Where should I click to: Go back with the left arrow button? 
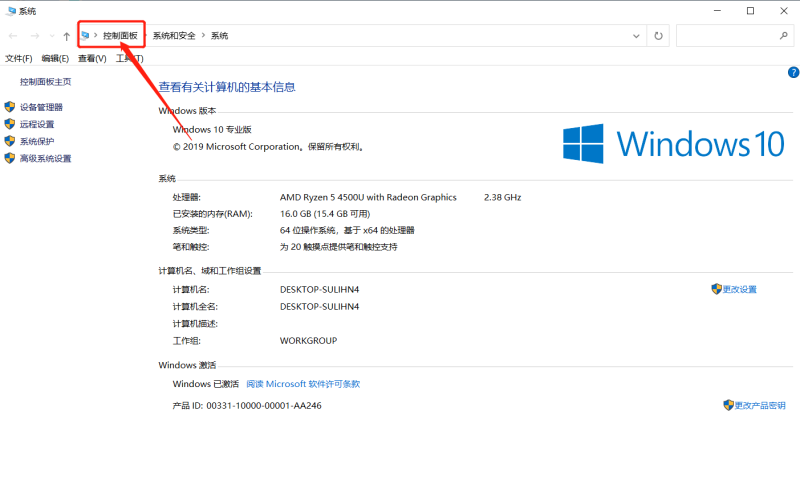pyautogui.click(x=13, y=36)
